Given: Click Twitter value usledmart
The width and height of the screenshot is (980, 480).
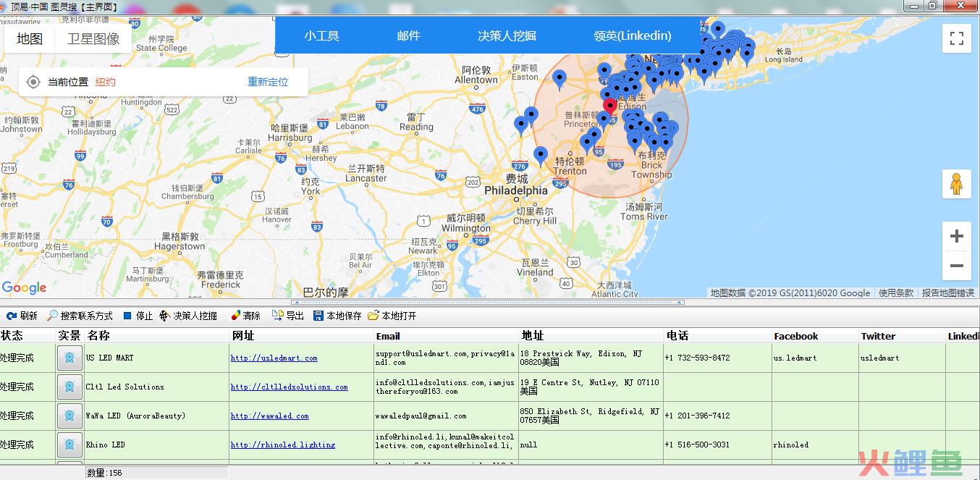Looking at the screenshot, I should tap(880, 358).
